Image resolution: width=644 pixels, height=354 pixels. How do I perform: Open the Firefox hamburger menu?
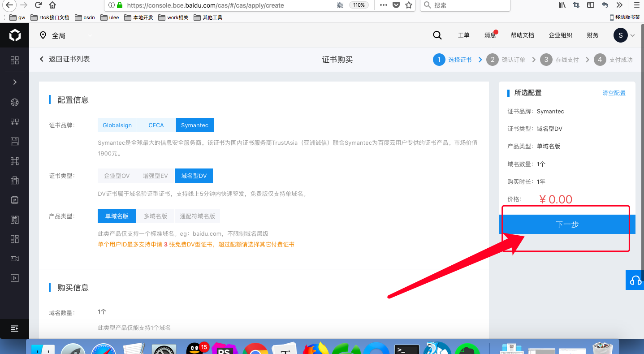point(636,5)
